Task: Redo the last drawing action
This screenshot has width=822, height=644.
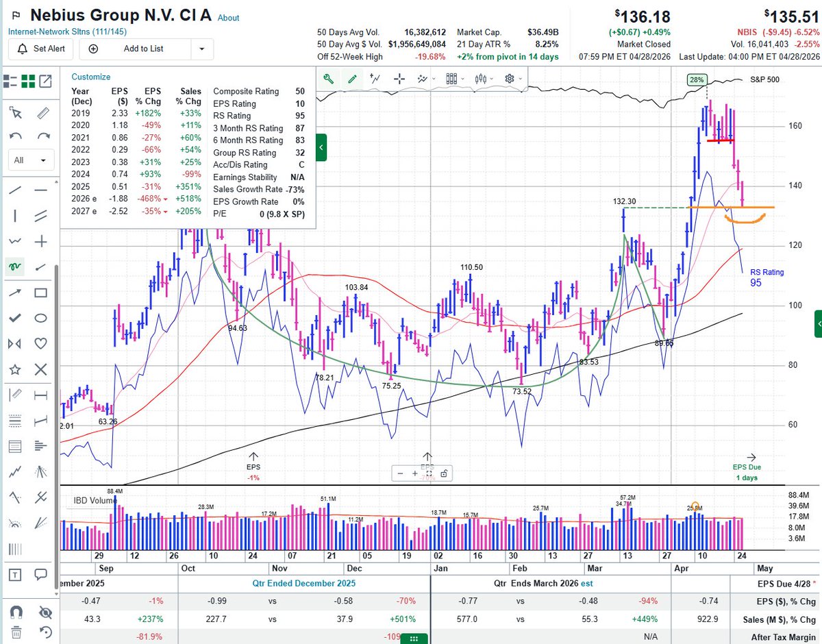Action: coord(43,136)
